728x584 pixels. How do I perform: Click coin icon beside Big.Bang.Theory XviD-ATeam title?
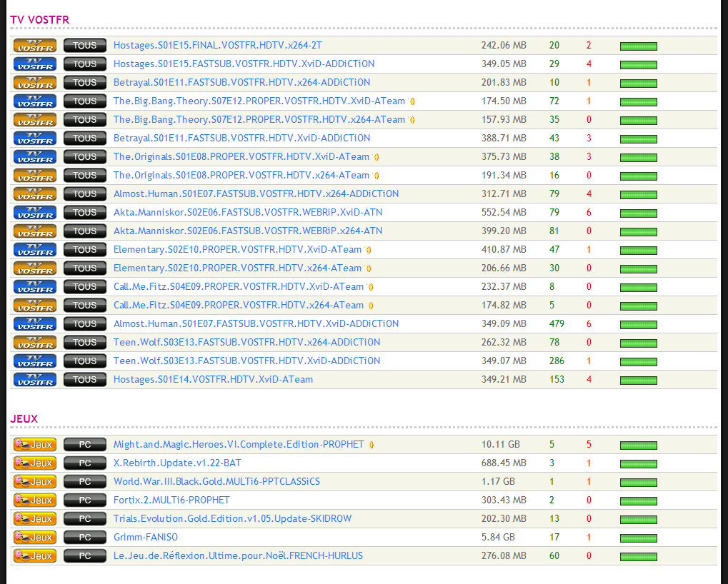(x=412, y=101)
